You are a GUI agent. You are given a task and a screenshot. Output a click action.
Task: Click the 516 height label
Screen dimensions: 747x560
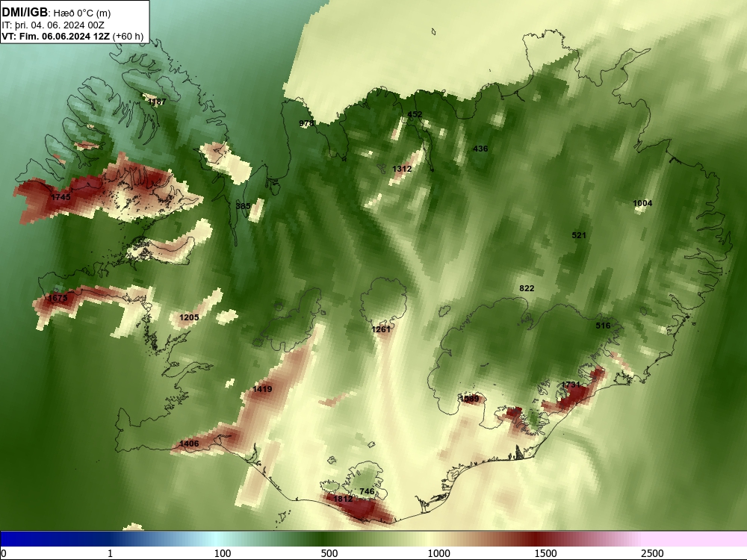(x=603, y=326)
